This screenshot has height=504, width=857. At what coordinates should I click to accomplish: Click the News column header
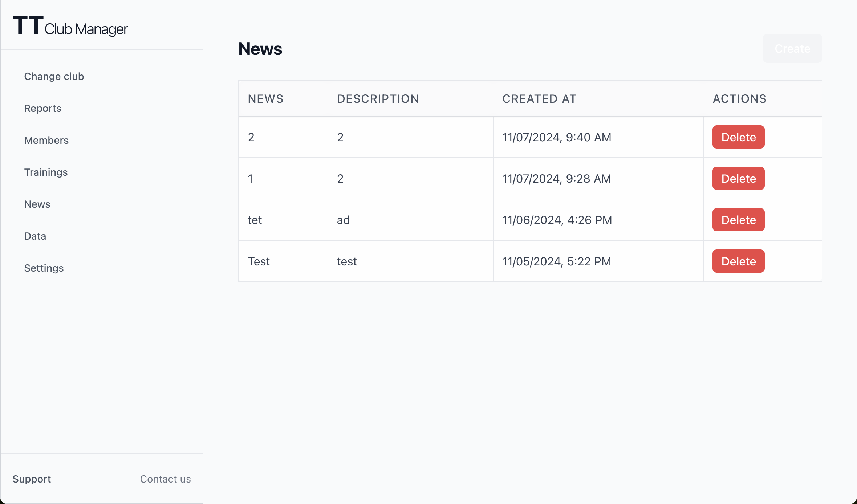pos(265,99)
